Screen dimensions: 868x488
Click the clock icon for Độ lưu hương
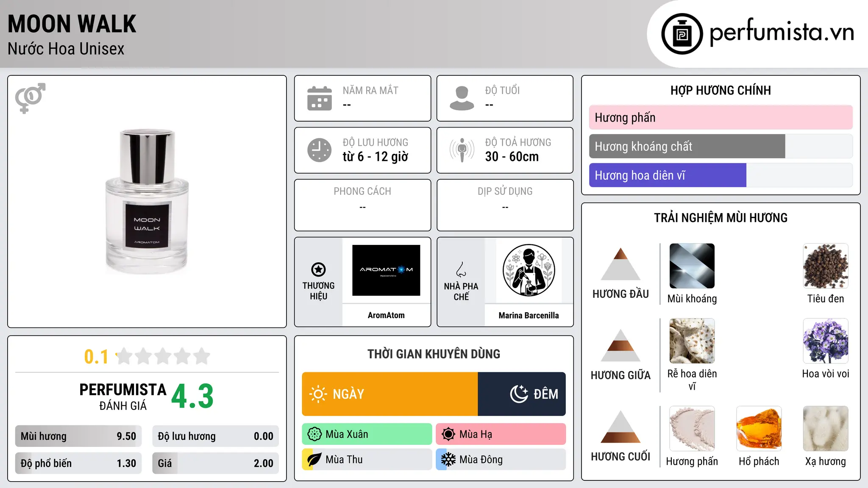(x=320, y=150)
